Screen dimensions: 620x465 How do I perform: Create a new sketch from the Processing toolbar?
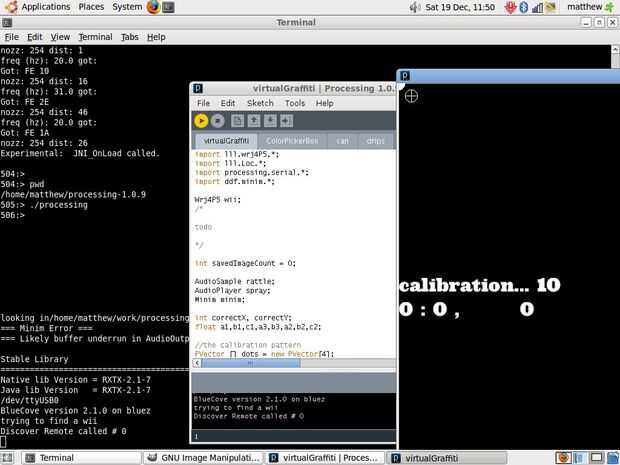coord(237,121)
